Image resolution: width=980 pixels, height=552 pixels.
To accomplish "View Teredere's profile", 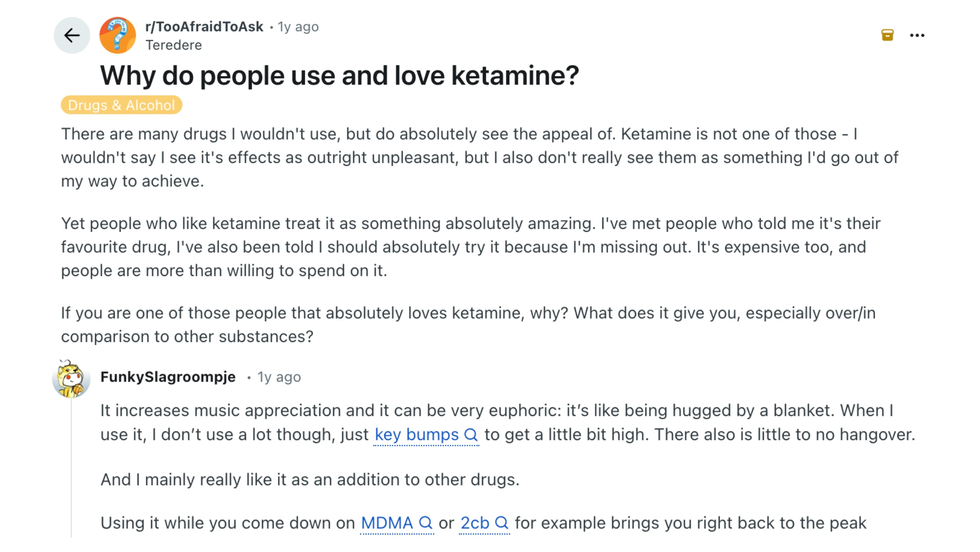I will (174, 45).
